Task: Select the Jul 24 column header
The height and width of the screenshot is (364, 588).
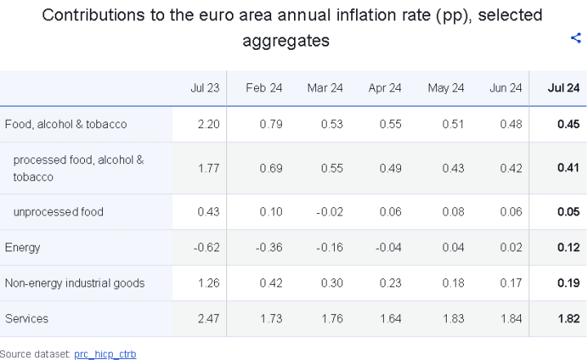Action: 563,88
